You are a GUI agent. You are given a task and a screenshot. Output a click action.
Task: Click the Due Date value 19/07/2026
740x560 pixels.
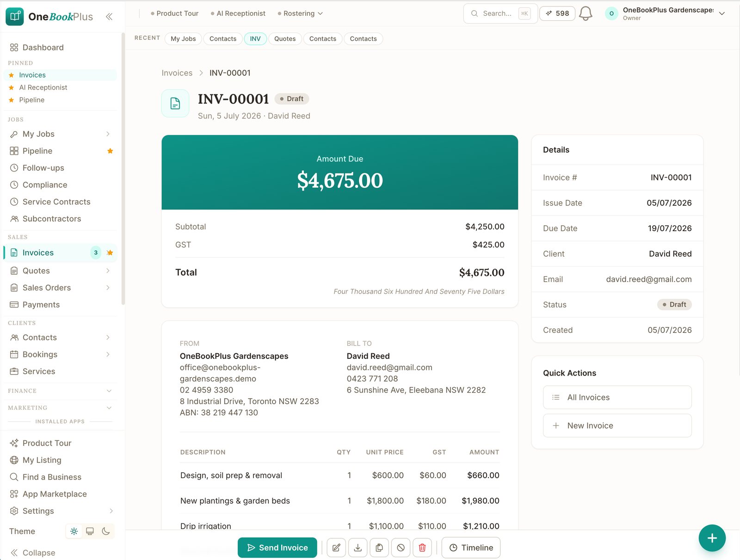(670, 228)
